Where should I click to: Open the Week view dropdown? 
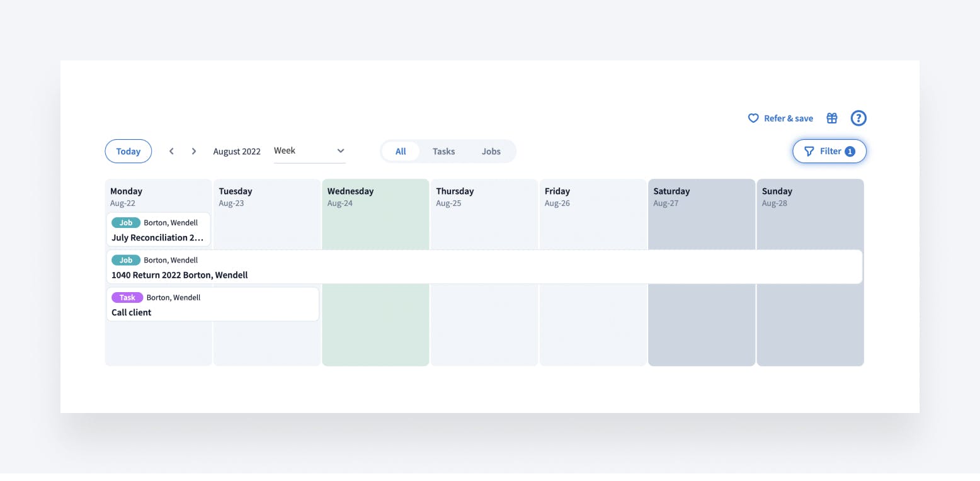[302, 151]
